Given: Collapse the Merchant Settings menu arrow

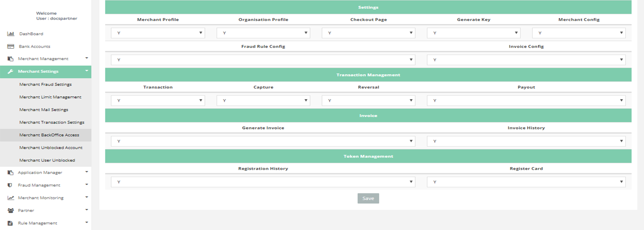Looking at the screenshot, I should [x=87, y=71].
